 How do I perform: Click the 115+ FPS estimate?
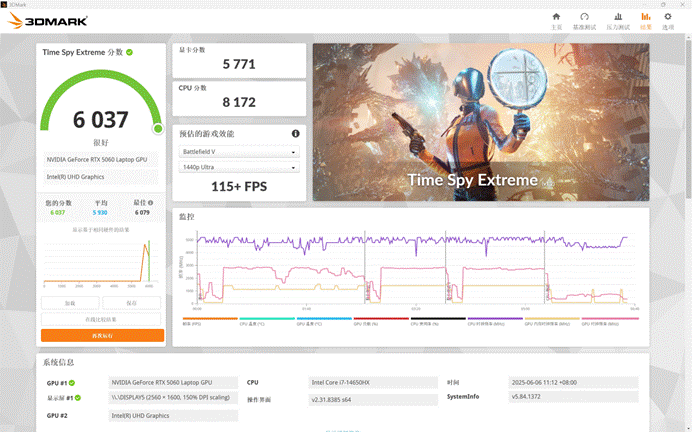(x=239, y=187)
